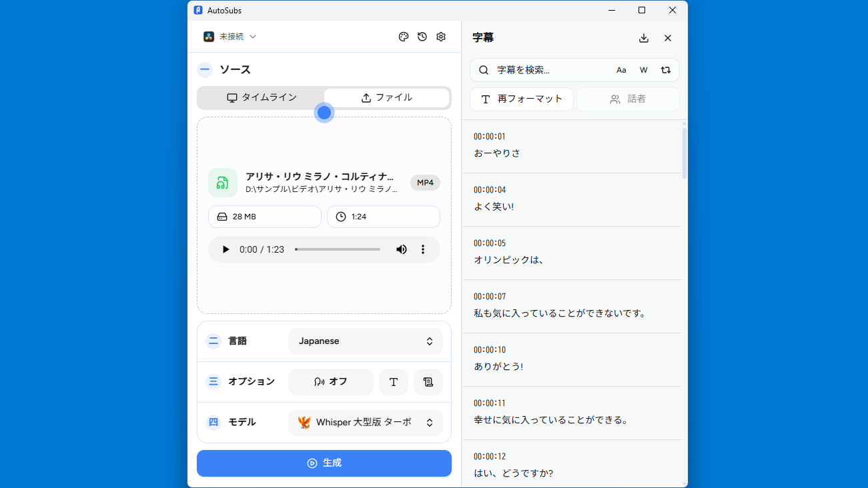The image size is (868, 488).
Task: Click the オプション section number icon
Action: 213,382
